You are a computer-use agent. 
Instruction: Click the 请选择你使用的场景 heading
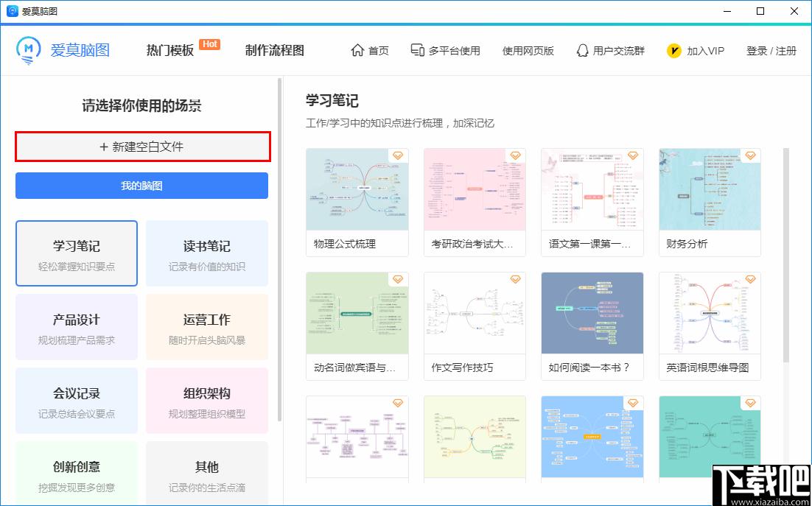(142, 106)
